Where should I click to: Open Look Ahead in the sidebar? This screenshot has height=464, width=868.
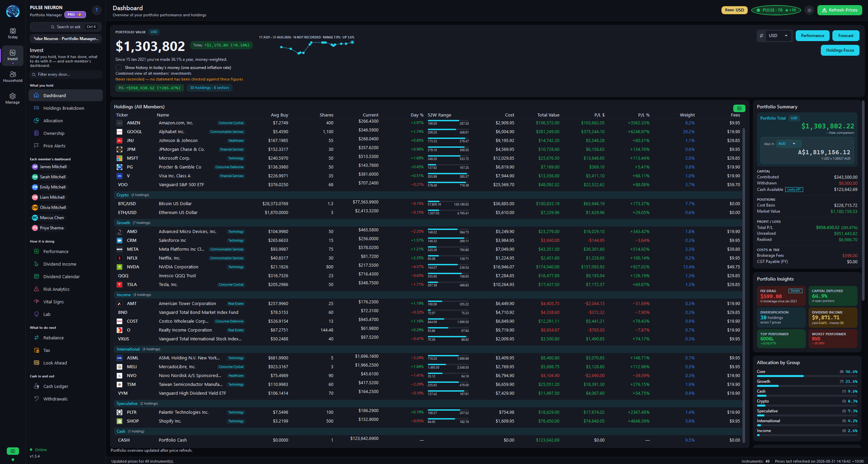(66, 363)
